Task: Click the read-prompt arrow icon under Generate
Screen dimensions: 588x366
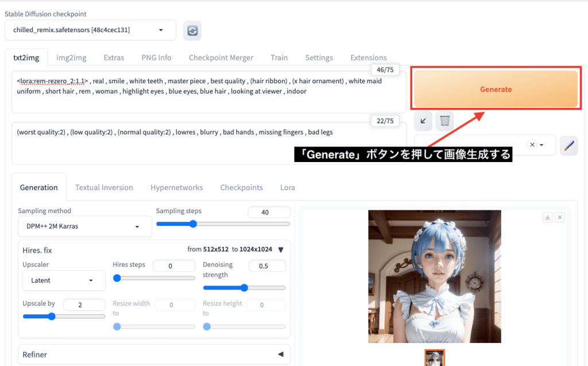Action: coord(423,121)
